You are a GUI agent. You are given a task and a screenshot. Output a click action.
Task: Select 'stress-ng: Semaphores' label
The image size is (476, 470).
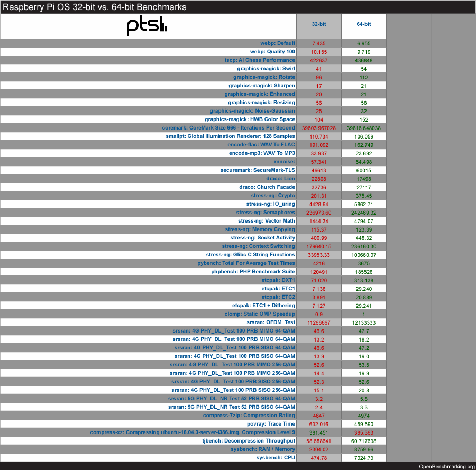[x=266, y=213]
